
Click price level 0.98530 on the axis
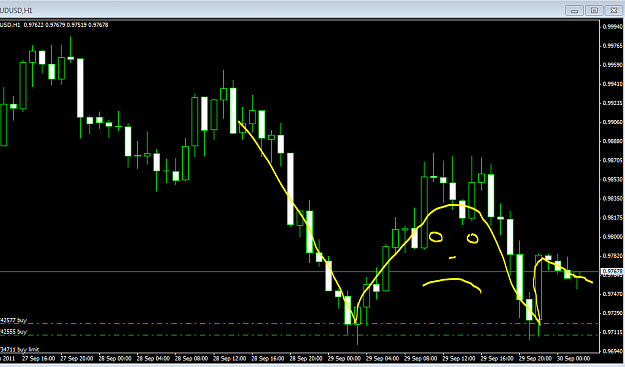click(613, 180)
